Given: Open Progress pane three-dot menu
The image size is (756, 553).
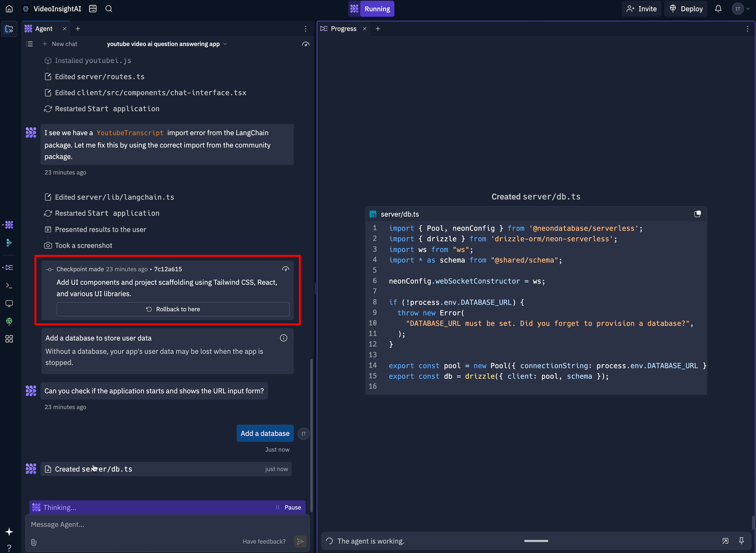Looking at the screenshot, I should tap(747, 29).
